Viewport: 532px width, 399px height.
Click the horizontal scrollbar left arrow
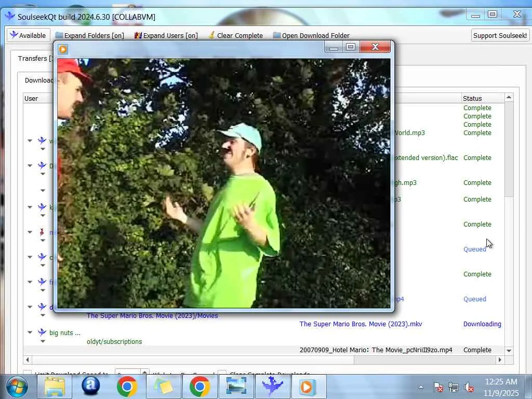(28, 360)
